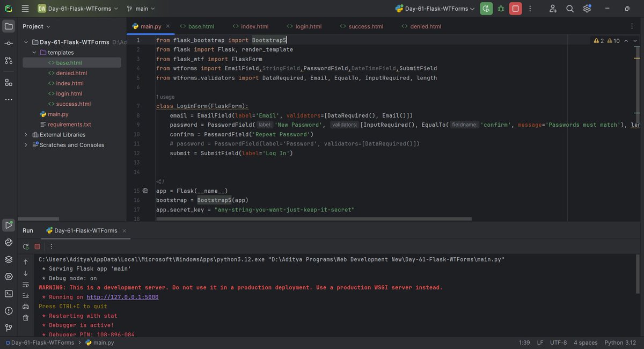The image size is (644, 349).
Task: Click the Debug bug icon in toolbar
Action: coord(501,9)
